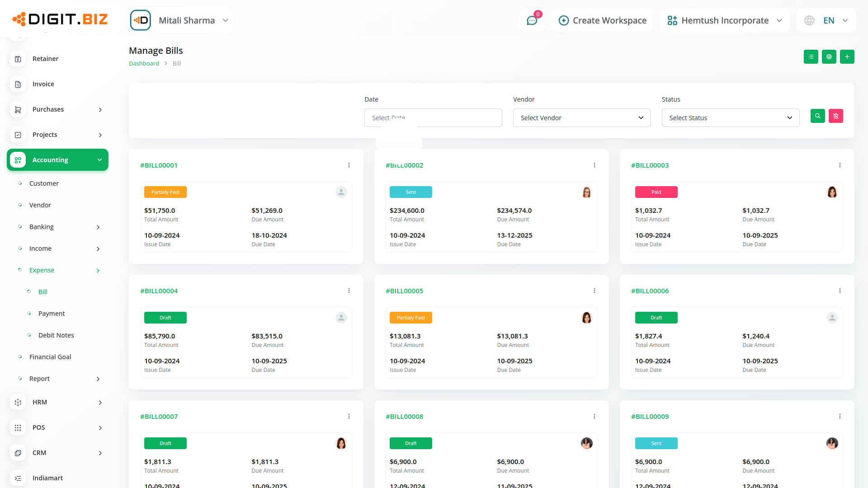This screenshot has width=868, height=488.
Task: Click the red reset filter icon
Action: pos(835,116)
